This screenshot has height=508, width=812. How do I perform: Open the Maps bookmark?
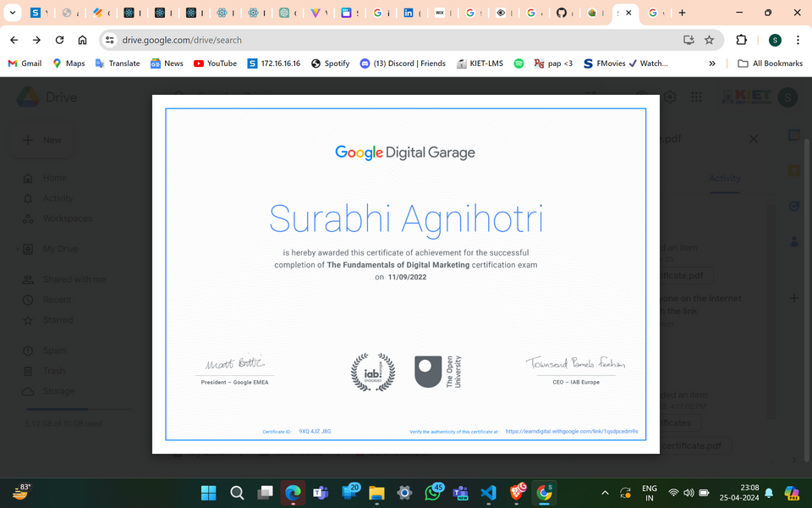coord(69,63)
